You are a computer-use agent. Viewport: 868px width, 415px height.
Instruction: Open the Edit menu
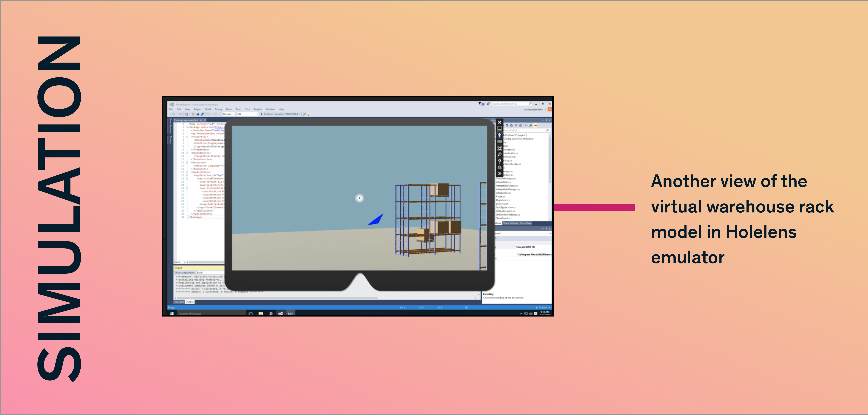(179, 109)
